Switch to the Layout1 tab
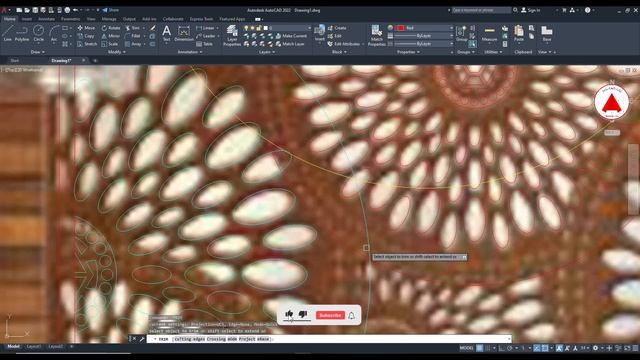This screenshot has width=640, height=360. 34,347
